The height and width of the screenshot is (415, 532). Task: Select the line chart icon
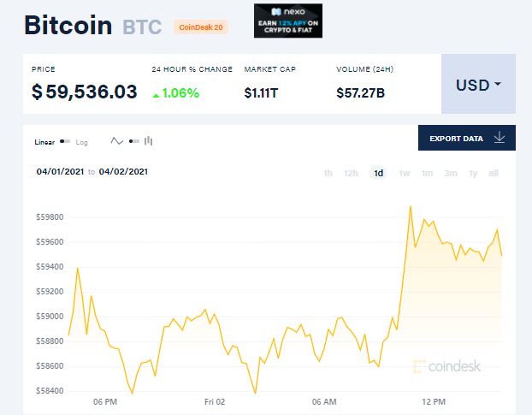click(117, 141)
